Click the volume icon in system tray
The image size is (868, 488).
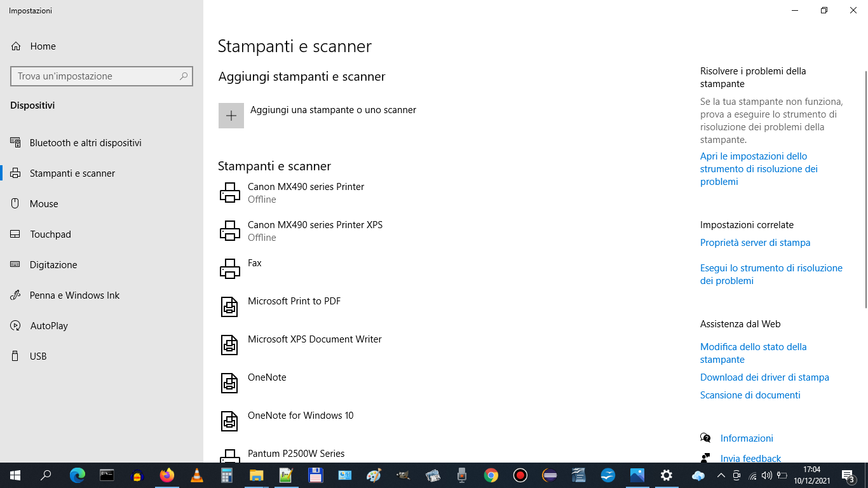click(x=767, y=475)
